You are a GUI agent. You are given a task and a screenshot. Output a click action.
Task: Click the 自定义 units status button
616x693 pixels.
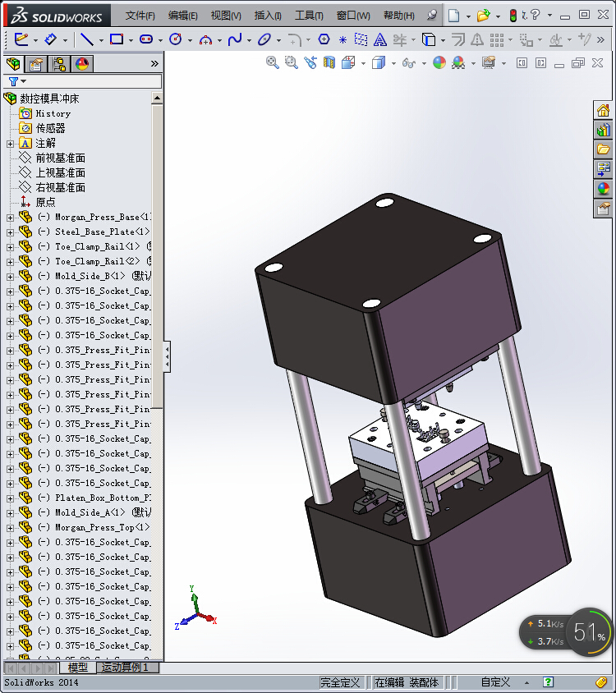click(495, 682)
